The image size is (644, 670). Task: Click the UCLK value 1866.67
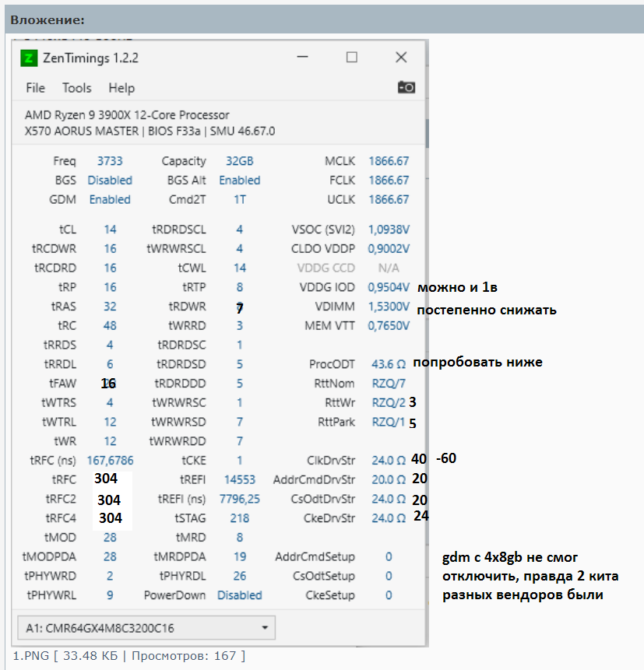[x=389, y=199]
